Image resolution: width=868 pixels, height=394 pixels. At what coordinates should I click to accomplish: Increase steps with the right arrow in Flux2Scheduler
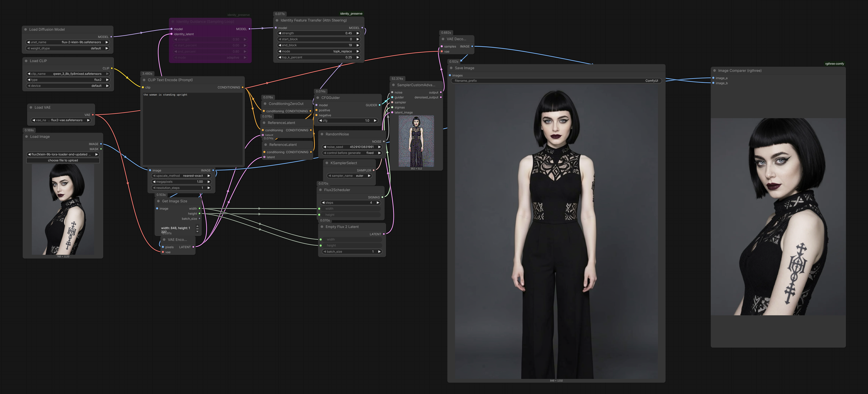378,203
